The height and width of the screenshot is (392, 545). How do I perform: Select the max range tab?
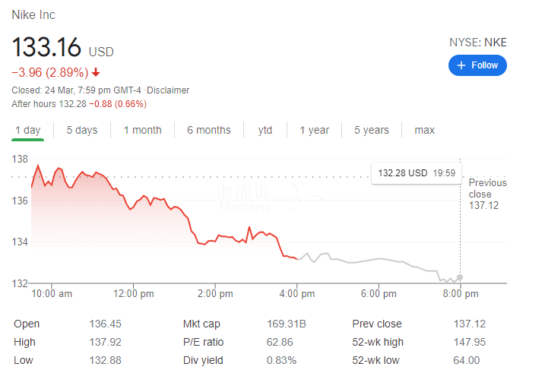coord(424,130)
